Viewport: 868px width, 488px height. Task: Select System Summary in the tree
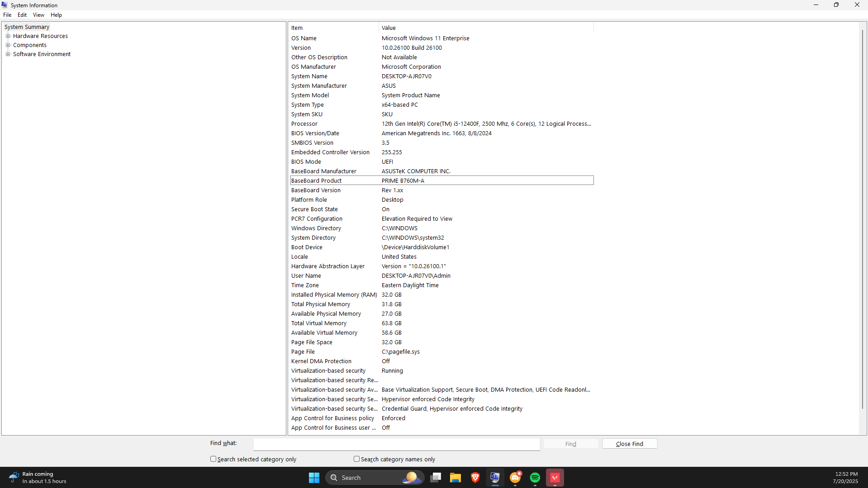click(27, 27)
